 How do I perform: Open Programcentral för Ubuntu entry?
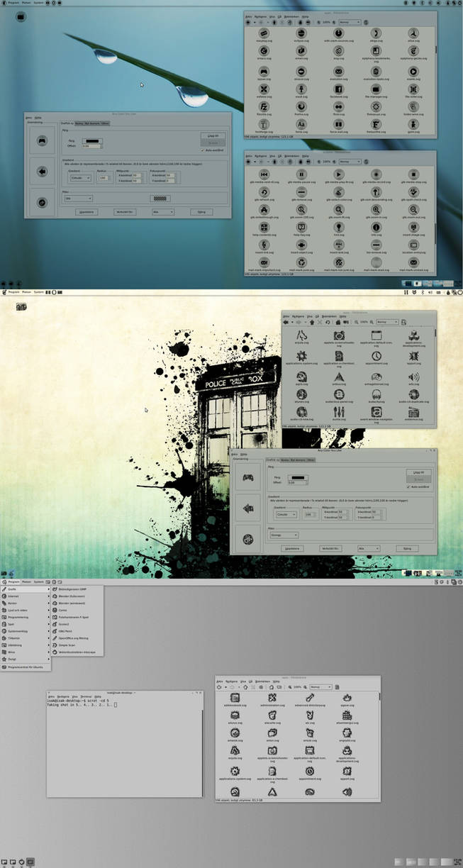[x=26, y=667]
